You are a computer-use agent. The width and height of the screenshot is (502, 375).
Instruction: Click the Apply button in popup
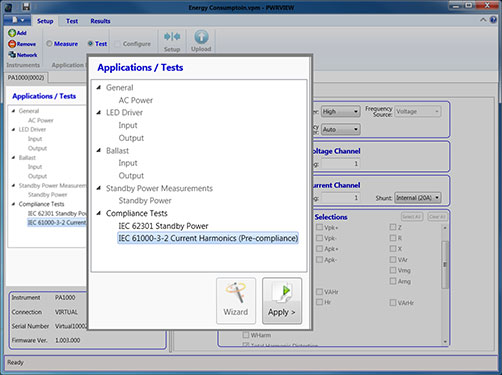click(282, 301)
